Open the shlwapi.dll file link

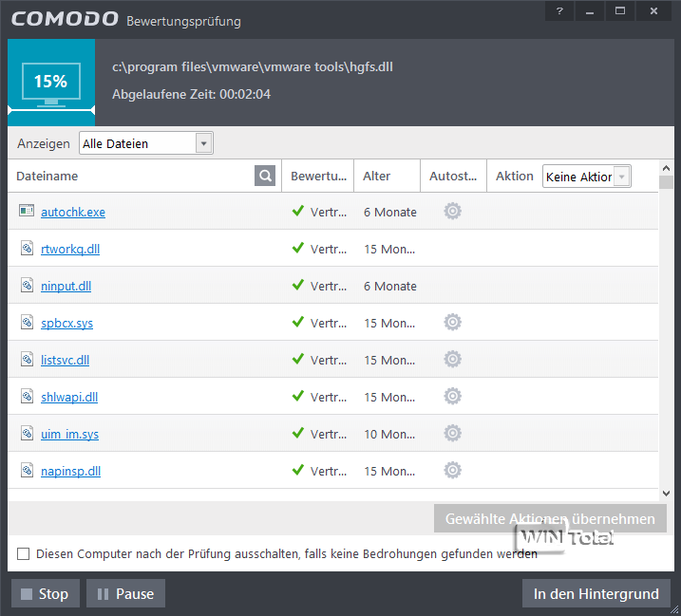click(x=69, y=397)
